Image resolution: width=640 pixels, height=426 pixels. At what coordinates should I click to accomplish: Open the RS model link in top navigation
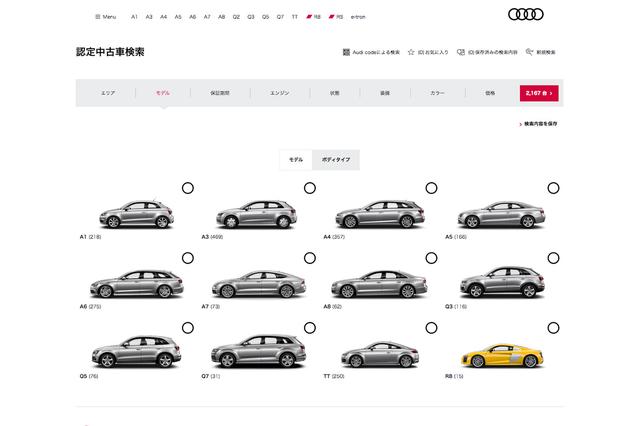(x=336, y=17)
